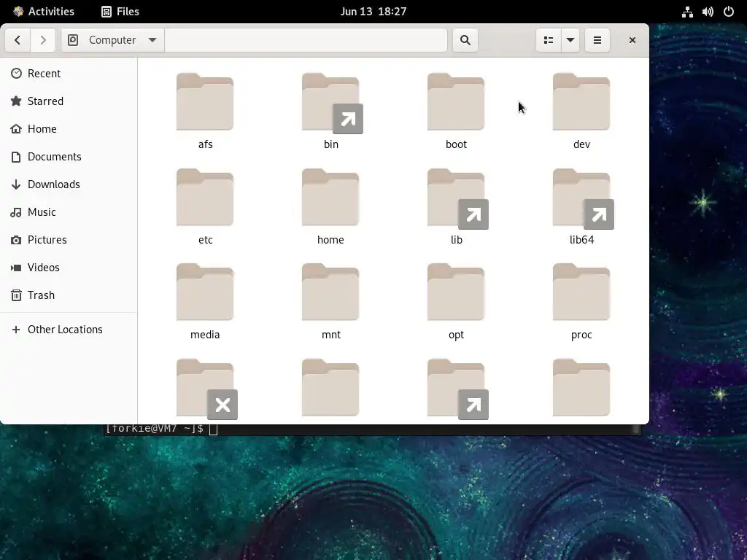
Task: Click the power icon in top bar
Action: [x=729, y=12]
